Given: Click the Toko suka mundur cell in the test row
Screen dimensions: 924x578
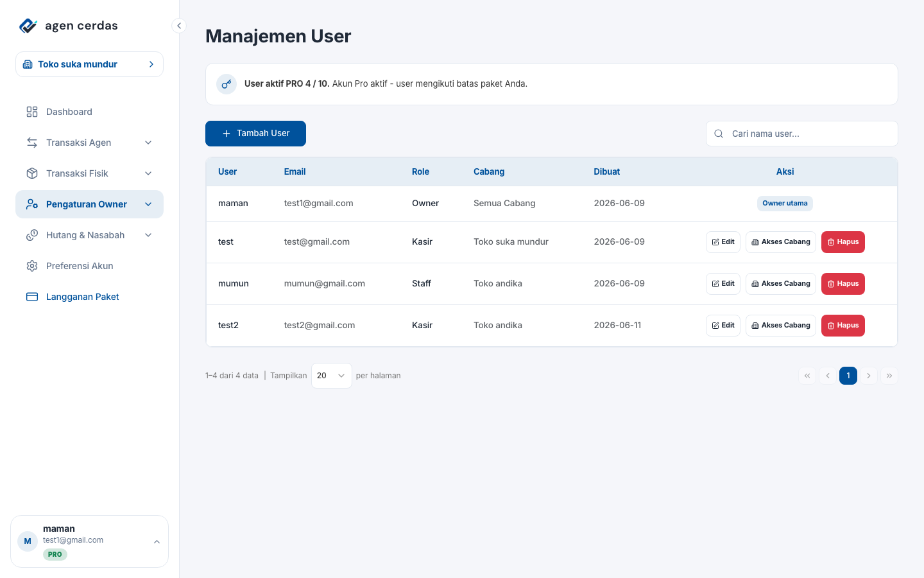Looking at the screenshot, I should click(511, 241).
